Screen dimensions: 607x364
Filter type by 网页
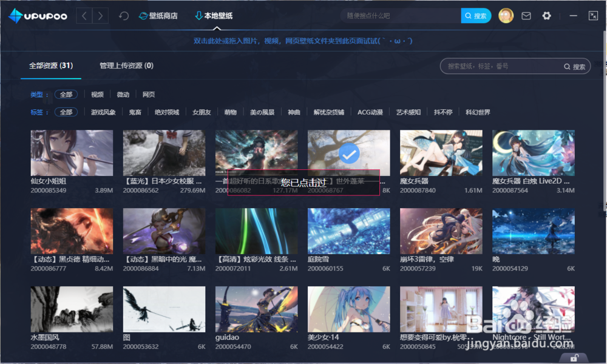click(149, 95)
